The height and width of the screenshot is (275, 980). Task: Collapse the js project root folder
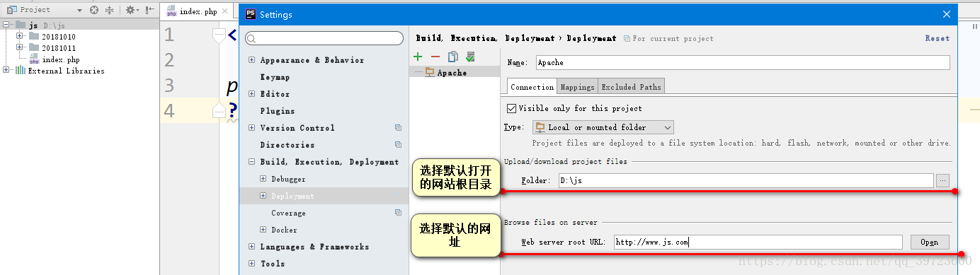coord(6,25)
